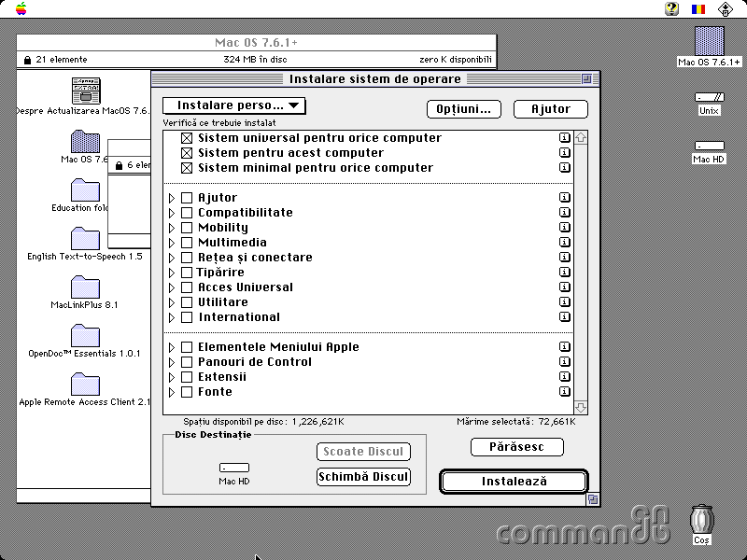Show info for Sistem pentru acest computer
747x560 pixels.
[x=565, y=152]
